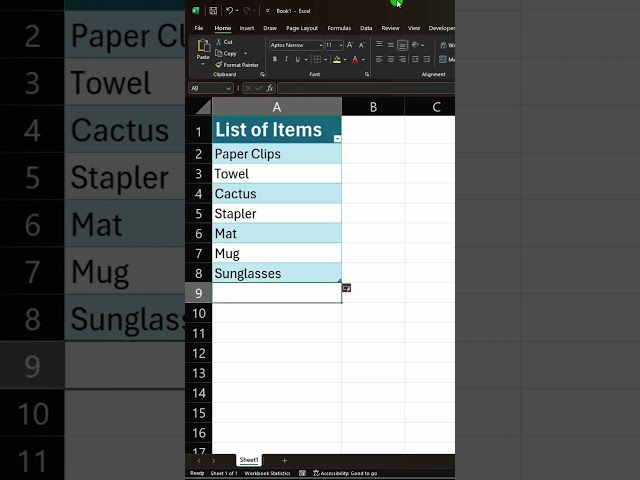Image resolution: width=640 pixels, height=480 pixels.
Task: Open Customize Quick Access Toolbar dropdown
Action: [x=267, y=11]
